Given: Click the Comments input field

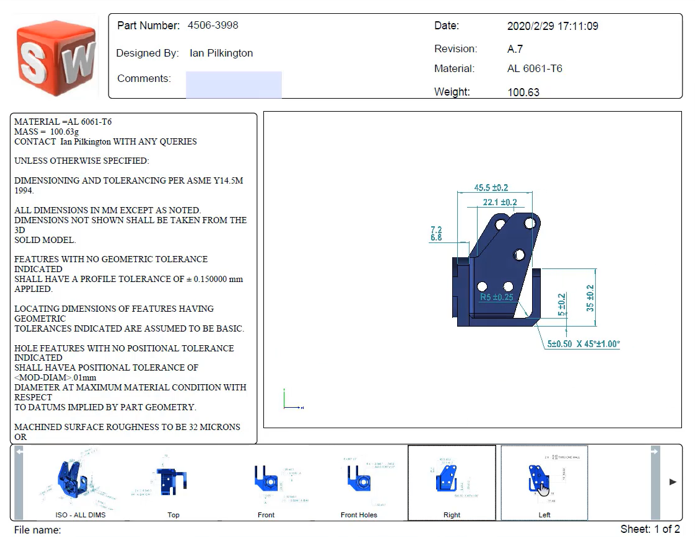Looking at the screenshot, I should pyautogui.click(x=234, y=84).
